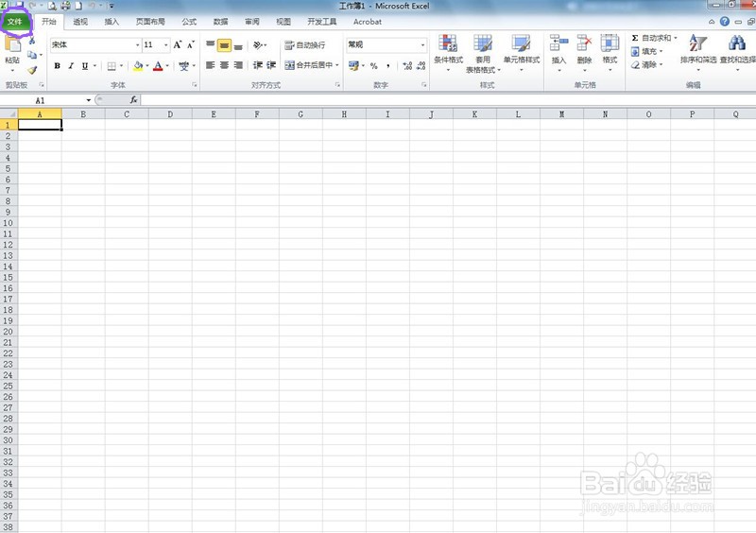Open Cell Styles (单元格样式)
This screenshot has width=756, height=533.
(x=522, y=53)
